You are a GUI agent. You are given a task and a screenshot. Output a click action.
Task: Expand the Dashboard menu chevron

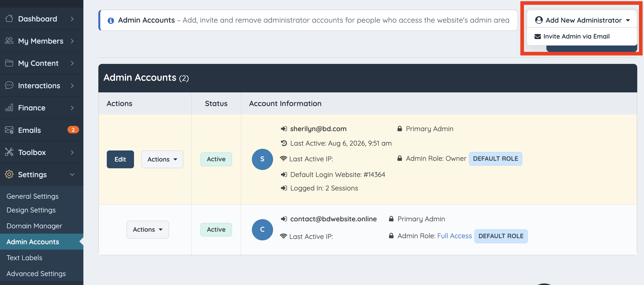(72, 19)
